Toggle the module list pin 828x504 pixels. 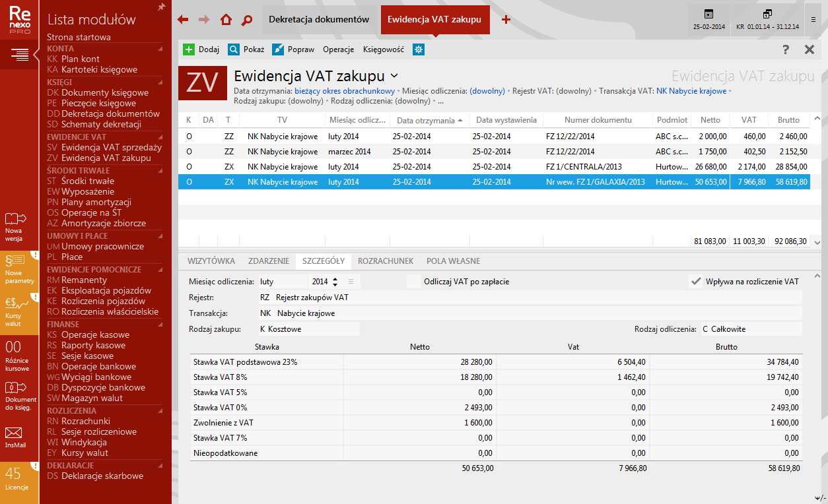click(161, 7)
